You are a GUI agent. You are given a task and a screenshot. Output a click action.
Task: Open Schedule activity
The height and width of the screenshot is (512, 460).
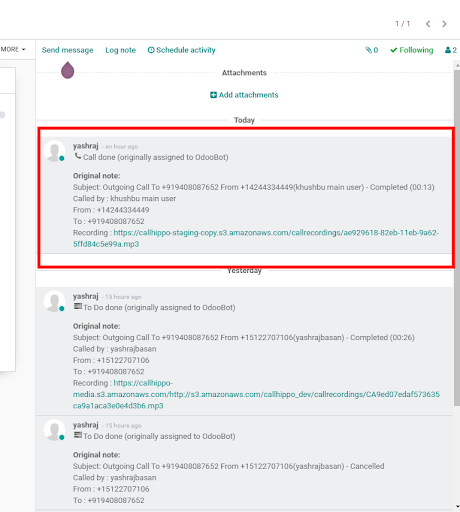181,50
